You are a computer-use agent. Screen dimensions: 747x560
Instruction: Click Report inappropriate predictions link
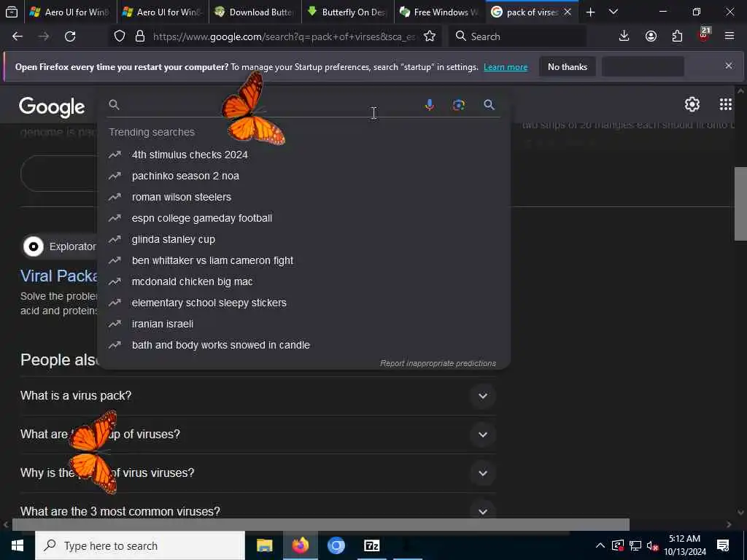438,363
